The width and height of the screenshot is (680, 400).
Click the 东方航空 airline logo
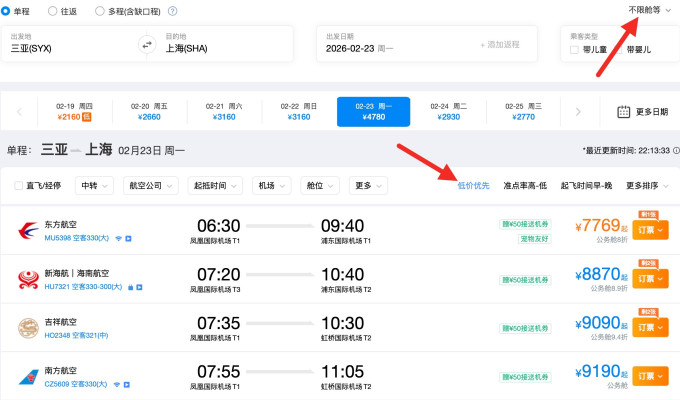[x=28, y=230]
